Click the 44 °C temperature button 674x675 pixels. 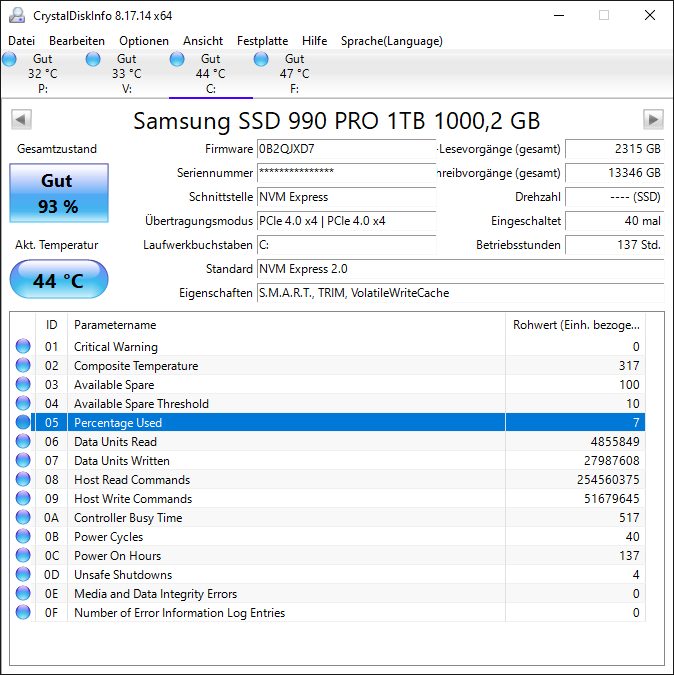(x=59, y=279)
